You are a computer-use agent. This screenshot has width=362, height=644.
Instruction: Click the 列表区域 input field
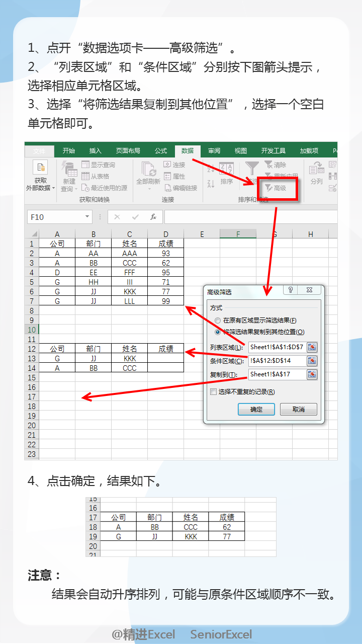tap(277, 347)
